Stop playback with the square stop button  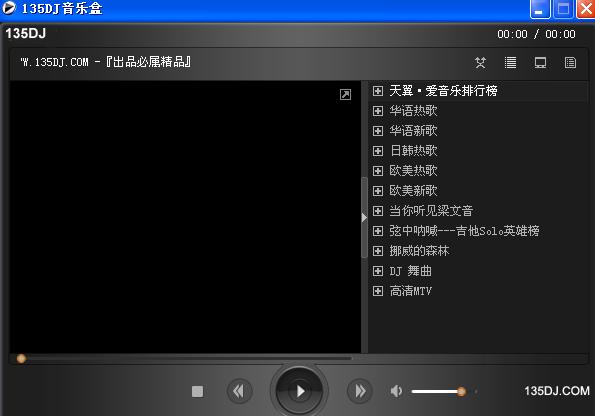point(197,391)
